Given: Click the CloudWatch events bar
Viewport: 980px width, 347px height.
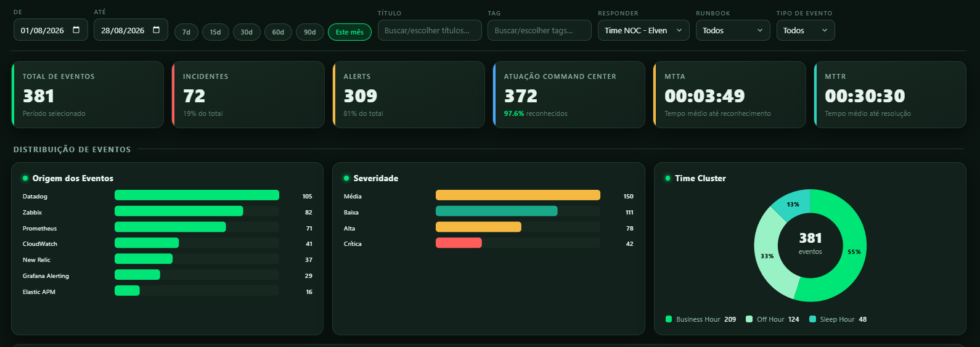Looking at the screenshot, I should coord(147,243).
